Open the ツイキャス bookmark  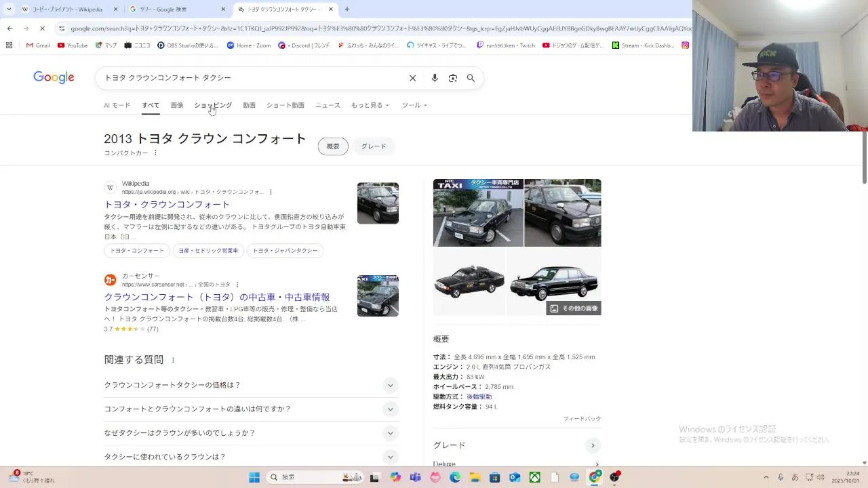point(437,45)
